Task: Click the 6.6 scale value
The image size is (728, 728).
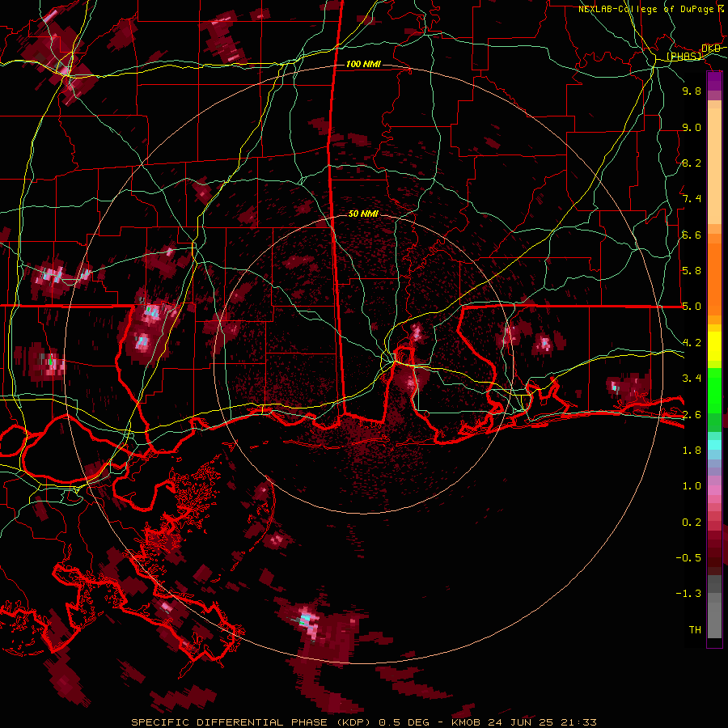Action: 692,235
